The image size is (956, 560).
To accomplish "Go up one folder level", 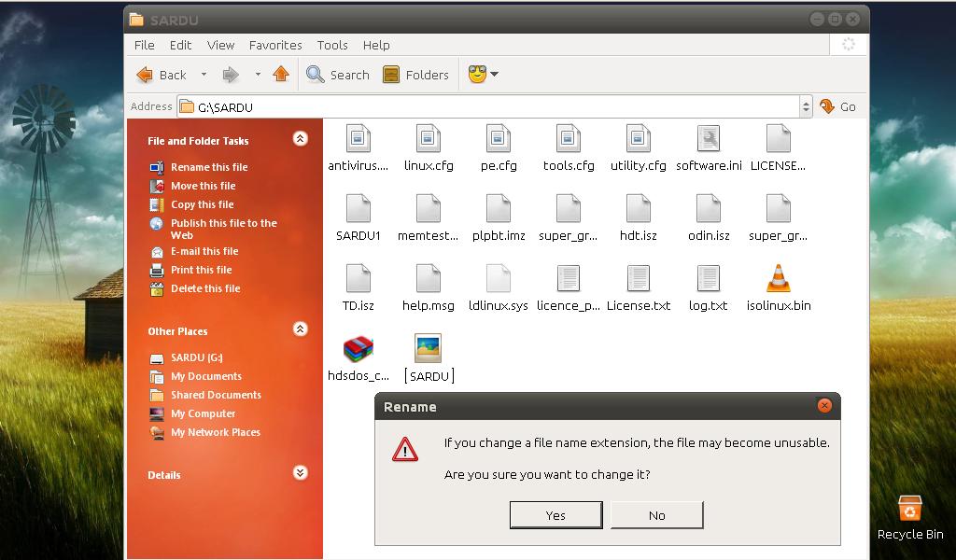I will click(x=281, y=75).
